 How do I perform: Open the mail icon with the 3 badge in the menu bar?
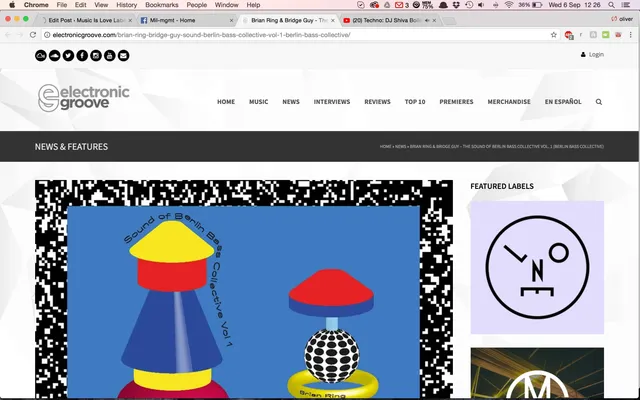[402, 5]
